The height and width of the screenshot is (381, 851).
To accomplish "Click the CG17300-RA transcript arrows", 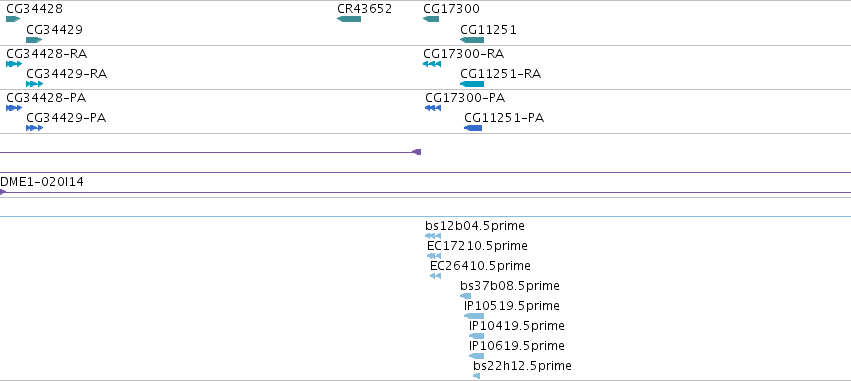I will pos(432,64).
